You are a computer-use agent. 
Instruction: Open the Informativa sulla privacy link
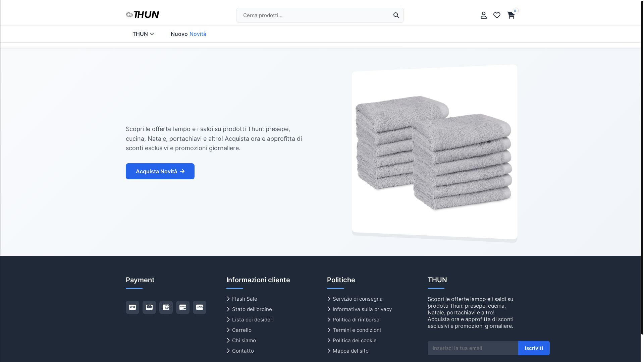point(360,309)
